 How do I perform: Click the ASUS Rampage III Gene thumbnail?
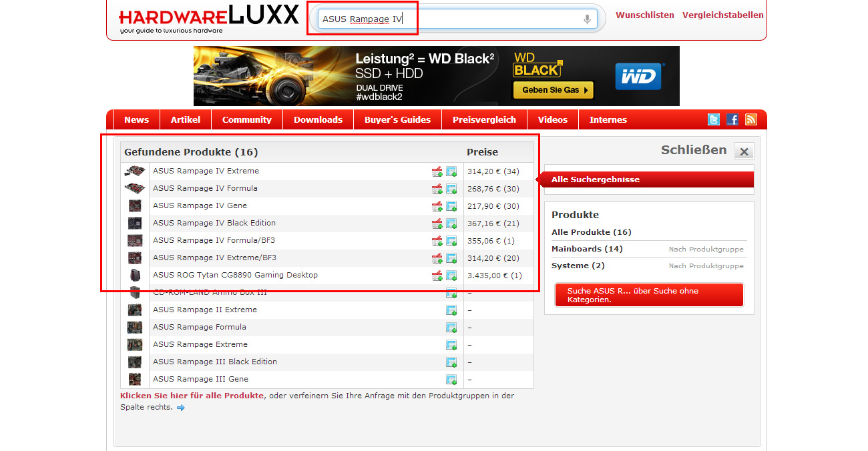(135, 380)
